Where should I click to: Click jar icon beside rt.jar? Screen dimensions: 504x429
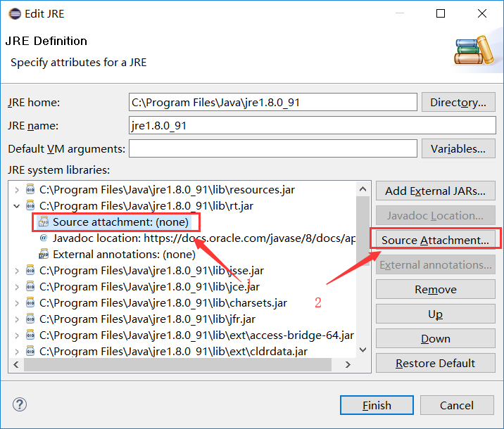click(30, 205)
